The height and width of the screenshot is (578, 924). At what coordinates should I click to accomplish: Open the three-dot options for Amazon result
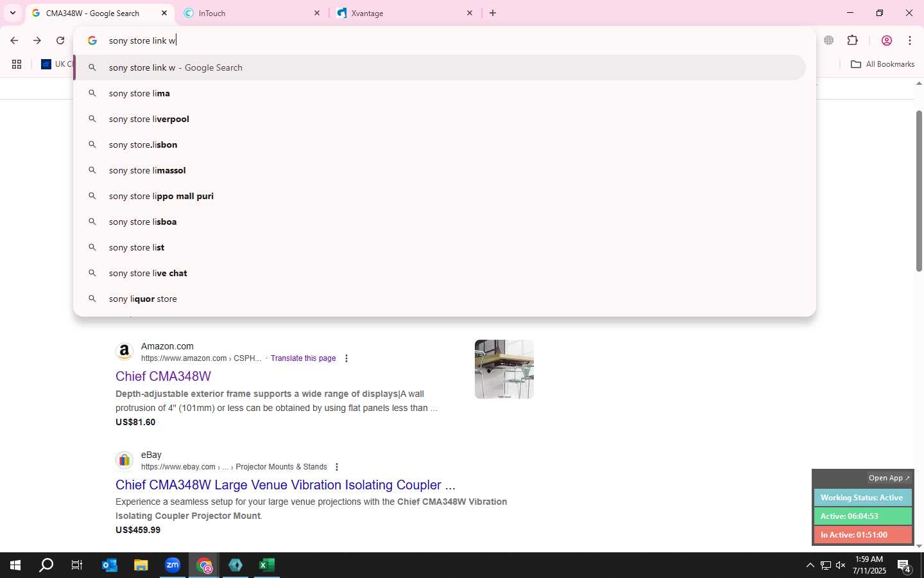point(346,358)
